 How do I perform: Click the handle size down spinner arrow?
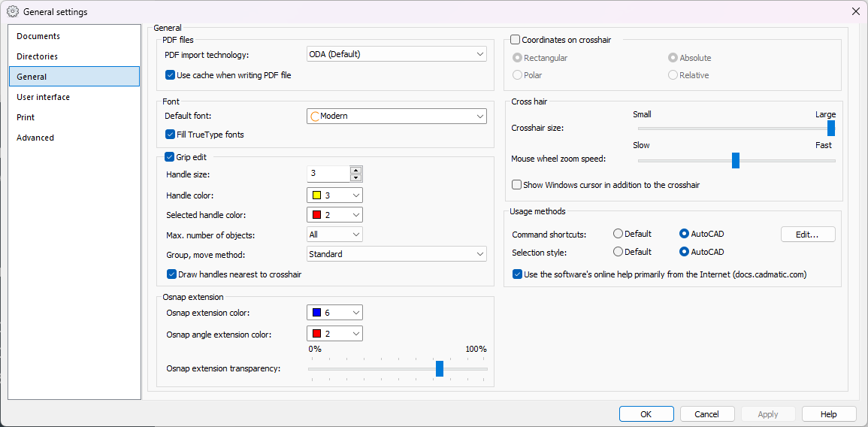[356, 177]
